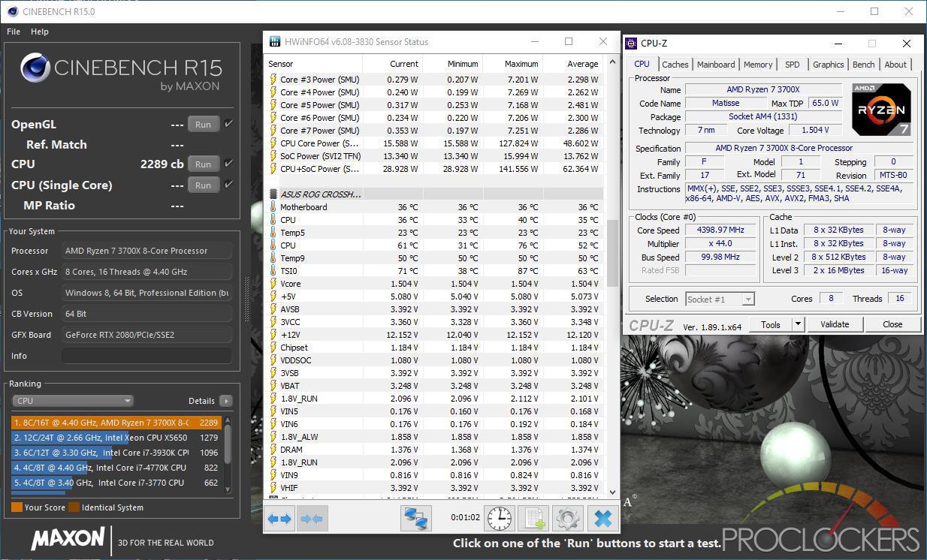The width and height of the screenshot is (927, 560).
Task: Click the brown Identical System color swatch
Action: click(x=74, y=507)
